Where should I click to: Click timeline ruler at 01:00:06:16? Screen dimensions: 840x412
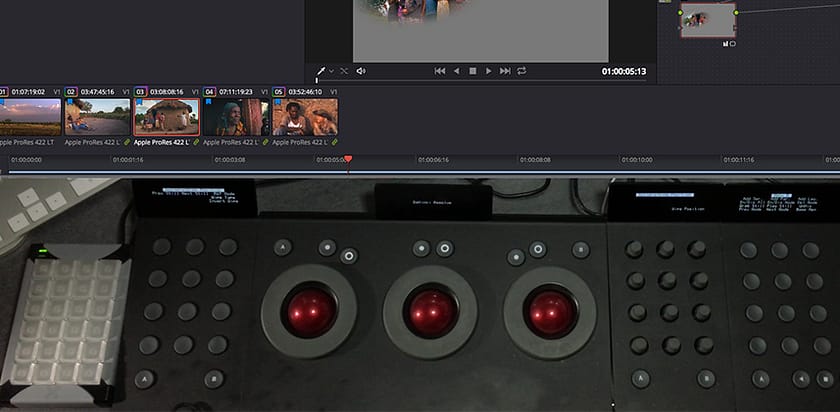pyautogui.click(x=433, y=160)
